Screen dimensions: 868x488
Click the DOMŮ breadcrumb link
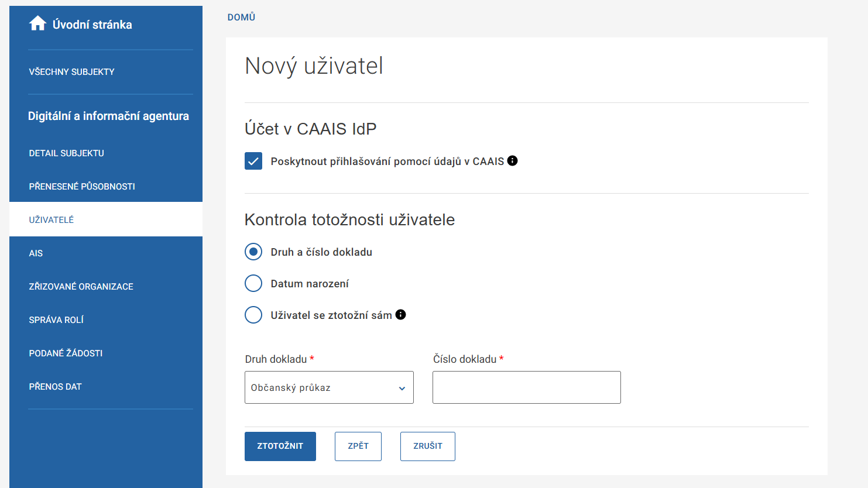241,18
